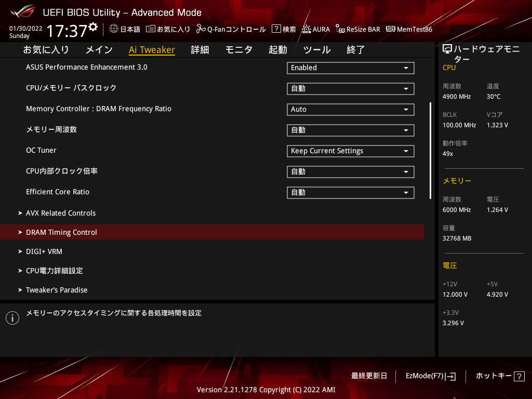Click the Q-Fan fan icon
The image size is (532, 399).
click(x=201, y=29)
